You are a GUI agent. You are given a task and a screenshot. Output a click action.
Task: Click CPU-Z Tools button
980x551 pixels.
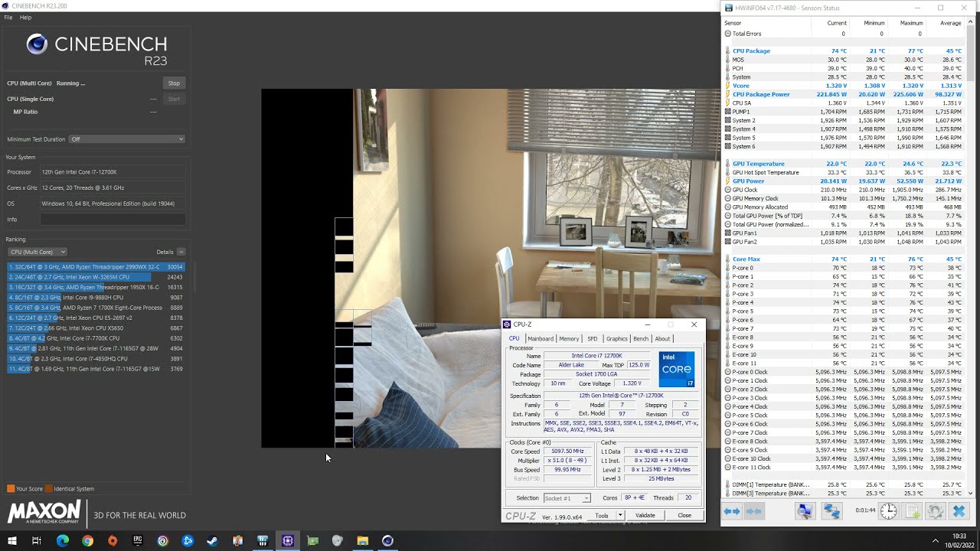[602, 515]
